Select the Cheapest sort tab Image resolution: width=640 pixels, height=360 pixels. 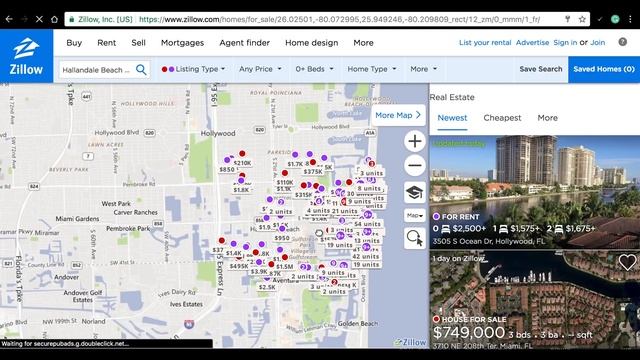click(502, 118)
